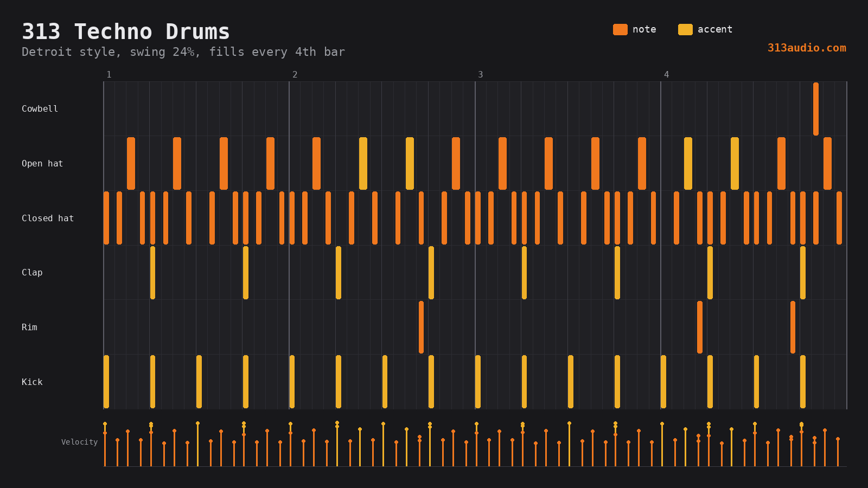Select the Closed hat track label

(x=48, y=219)
